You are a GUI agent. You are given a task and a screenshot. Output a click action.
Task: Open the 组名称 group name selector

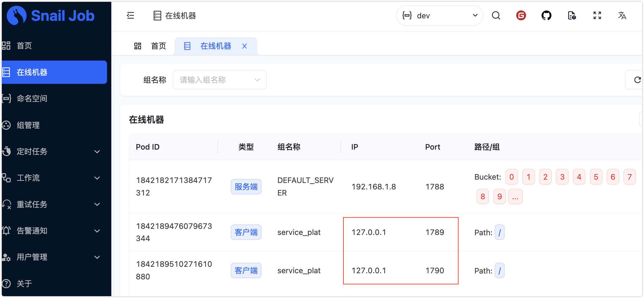[x=220, y=80]
